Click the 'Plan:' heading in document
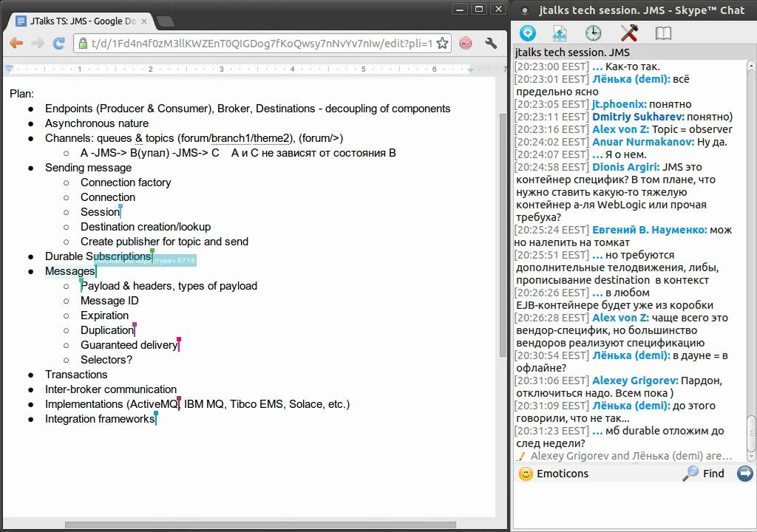 click(21, 94)
